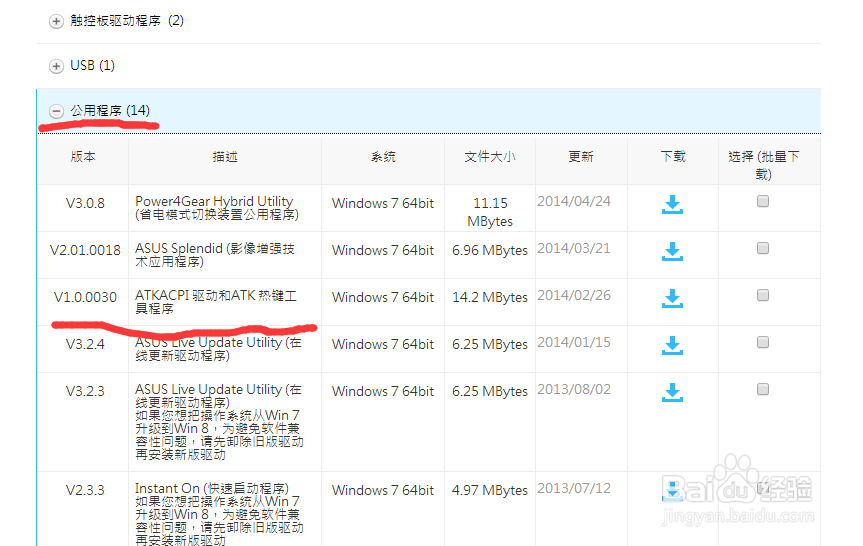863x546 pixels.
Task: Download Instant On V2.3.3
Action: click(672, 491)
